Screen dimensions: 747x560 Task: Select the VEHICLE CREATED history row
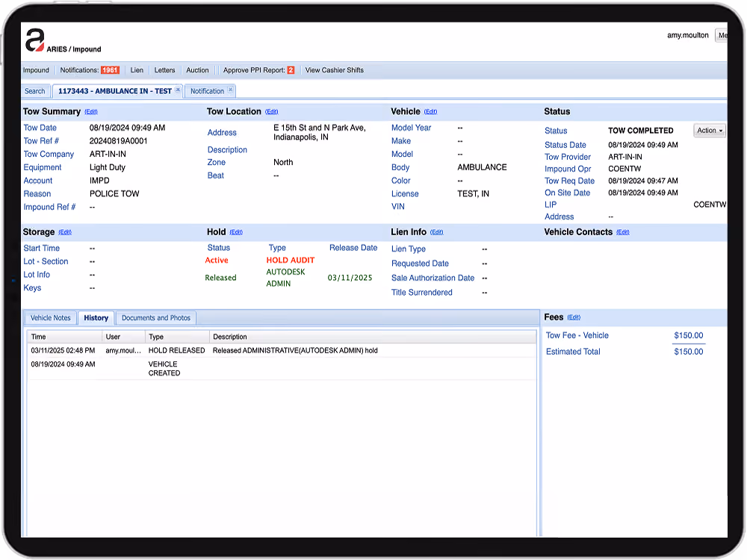click(x=282, y=369)
